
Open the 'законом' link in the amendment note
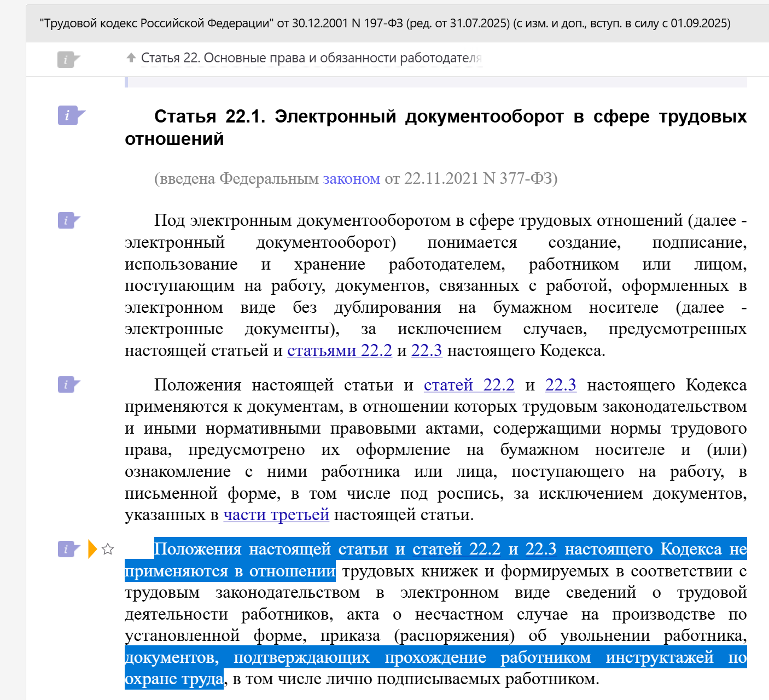(351, 179)
